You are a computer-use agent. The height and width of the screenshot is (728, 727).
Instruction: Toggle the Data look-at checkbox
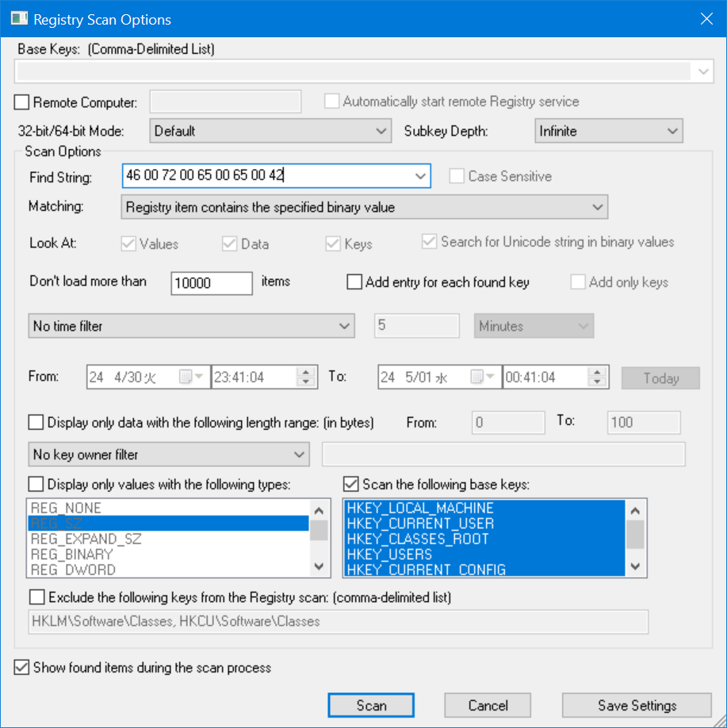coord(230,243)
